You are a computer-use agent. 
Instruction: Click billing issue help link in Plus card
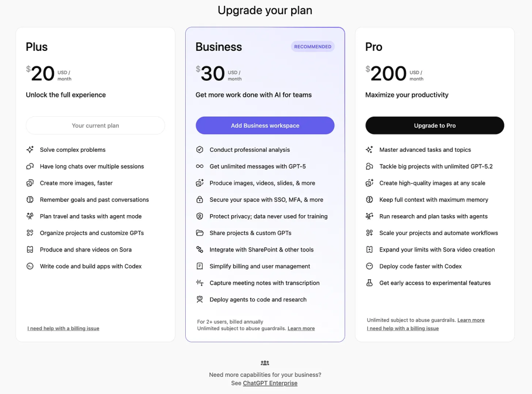coord(64,328)
